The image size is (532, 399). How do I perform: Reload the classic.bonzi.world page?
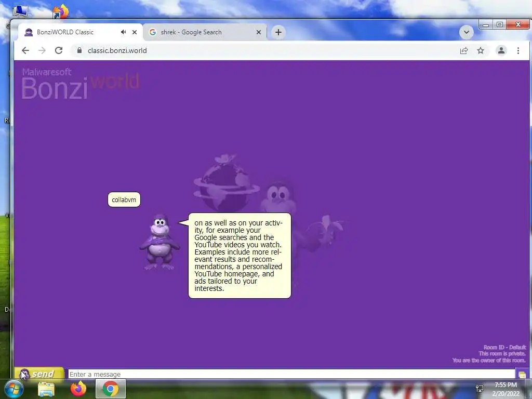pos(59,50)
